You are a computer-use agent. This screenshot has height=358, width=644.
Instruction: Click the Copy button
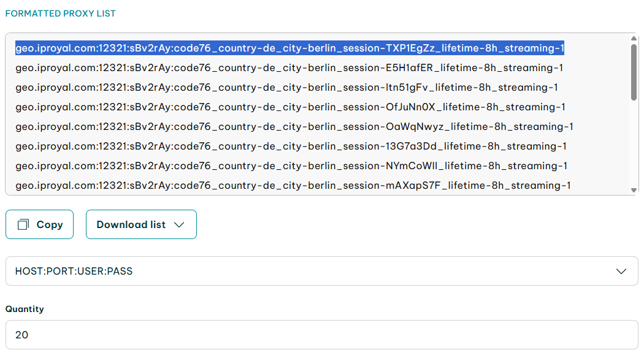[39, 224]
